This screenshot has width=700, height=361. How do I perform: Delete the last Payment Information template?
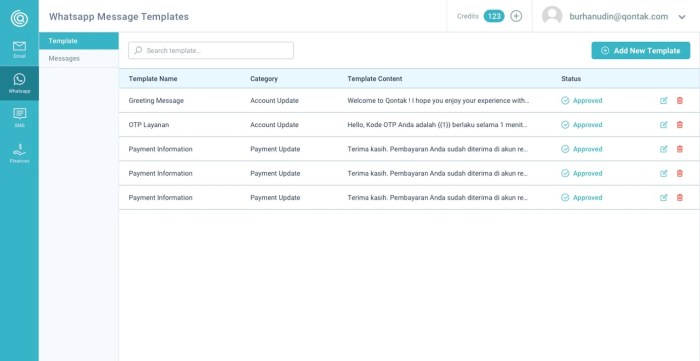click(x=679, y=198)
